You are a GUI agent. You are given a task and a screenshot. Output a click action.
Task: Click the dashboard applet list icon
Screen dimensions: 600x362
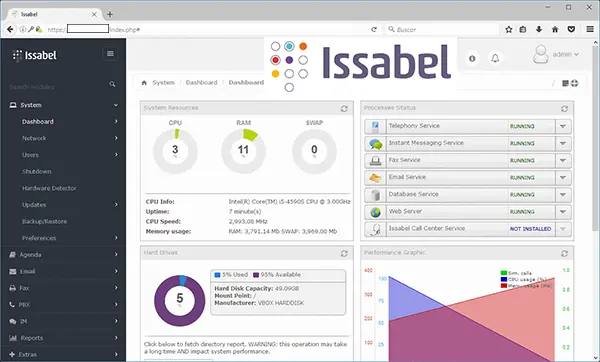tap(565, 83)
